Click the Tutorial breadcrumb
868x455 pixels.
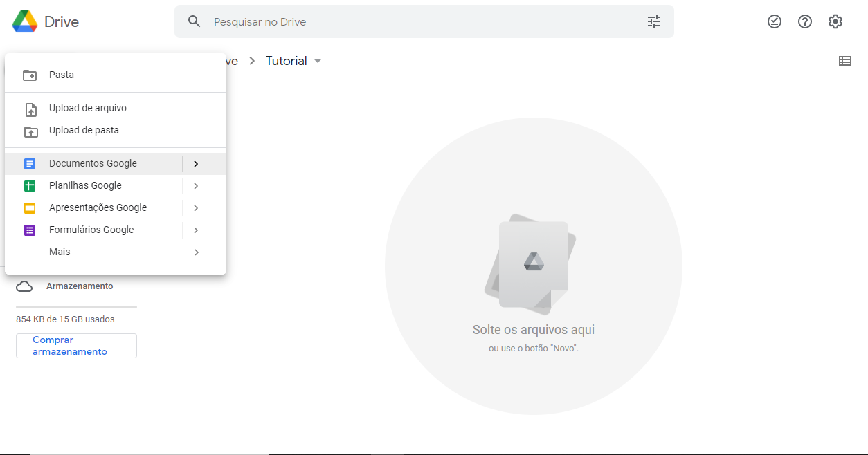287,61
